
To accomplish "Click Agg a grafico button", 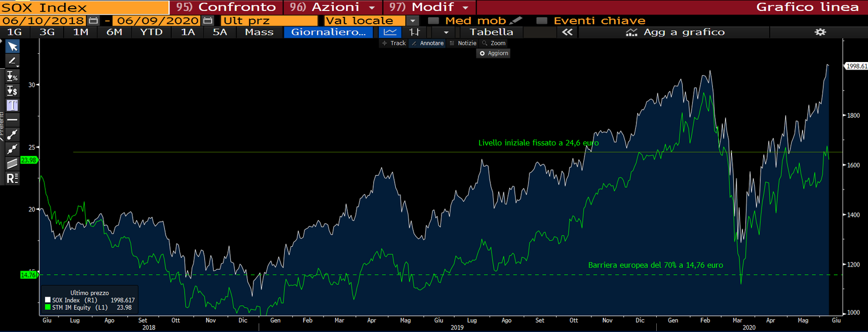I will click(x=675, y=32).
